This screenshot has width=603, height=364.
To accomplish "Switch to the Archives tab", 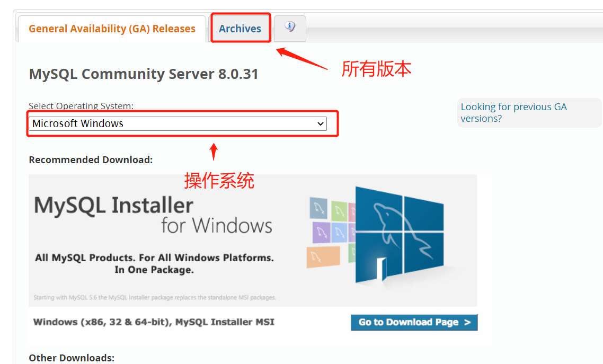I will pos(240,29).
